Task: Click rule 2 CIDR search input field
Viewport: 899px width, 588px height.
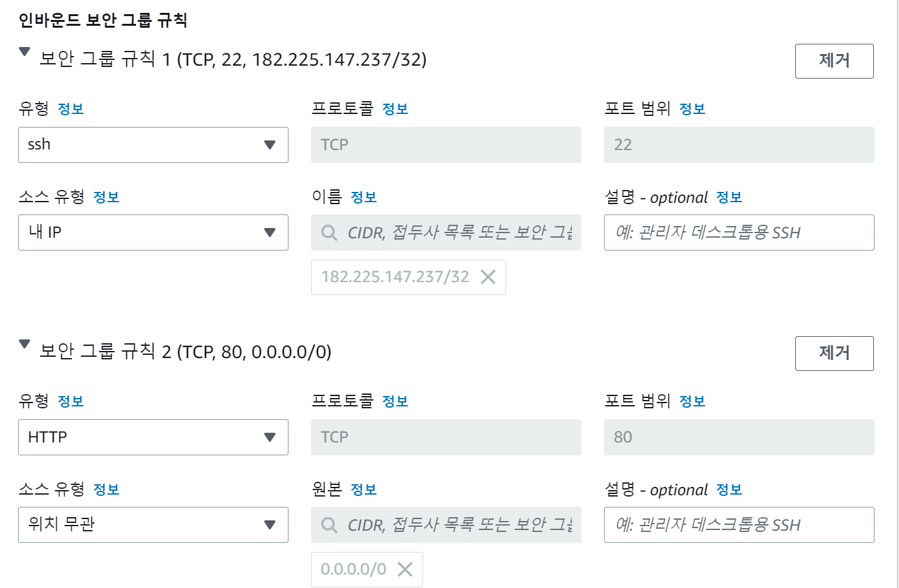Action: [x=446, y=525]
